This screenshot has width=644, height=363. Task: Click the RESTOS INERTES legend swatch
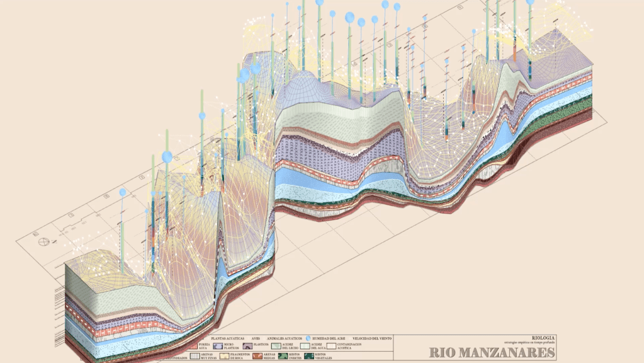(x=283, y=356)
